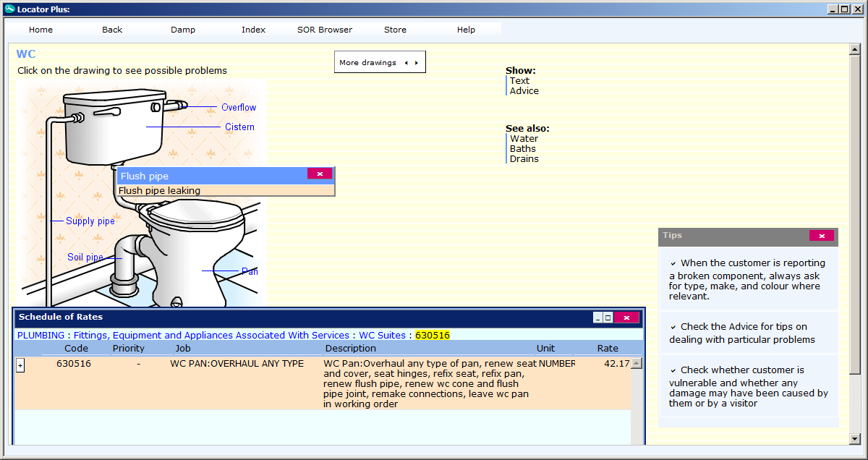Image resolution: width=868 pixels, height=460 pixels.
Task: Maximize the Schedule of Rates panel
Action: [x=608, y=318]
